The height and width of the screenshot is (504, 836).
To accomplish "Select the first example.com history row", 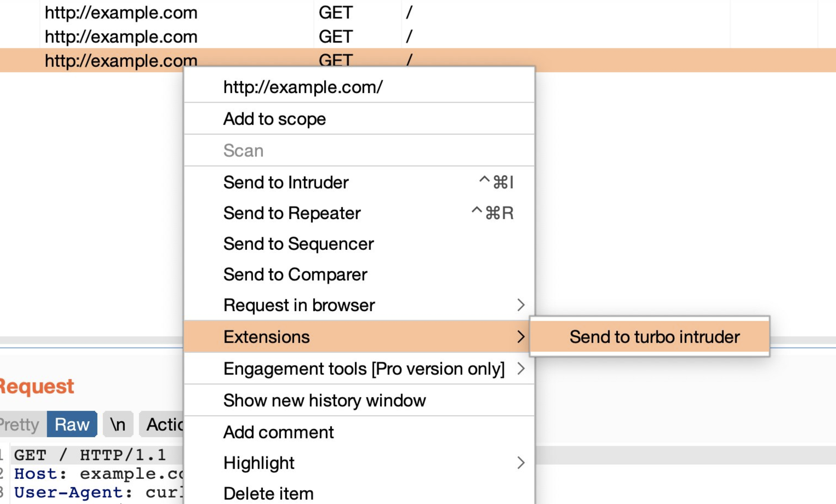I will click(x=121, y=13).
